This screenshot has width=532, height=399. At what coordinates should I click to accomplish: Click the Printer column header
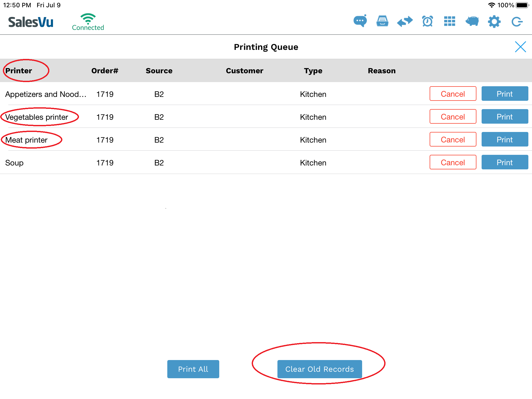(19, 71)
